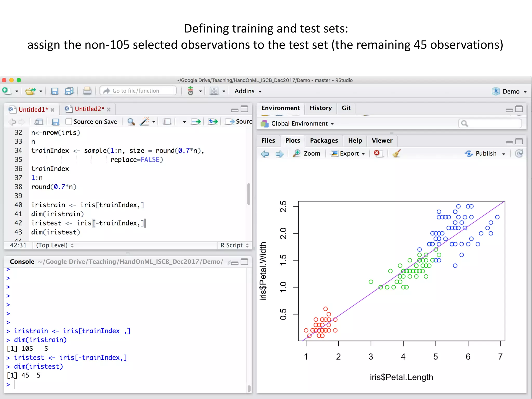Minimize the Console pane
The width and height of the screenshot is (532, 399).
tap(235, 263)
